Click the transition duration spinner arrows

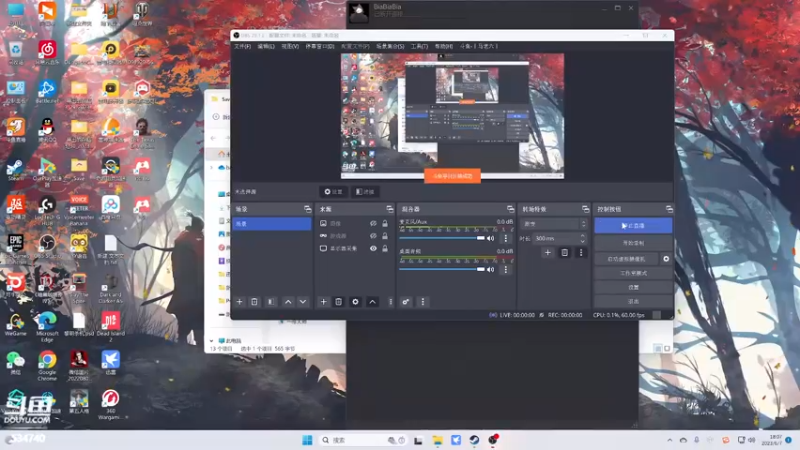point(582,238)
